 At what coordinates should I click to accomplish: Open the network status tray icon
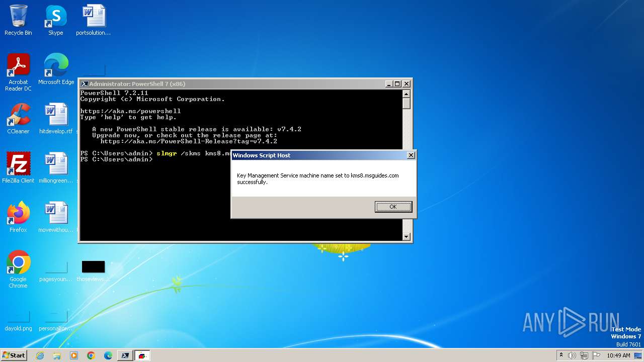(x=584, y=355)
